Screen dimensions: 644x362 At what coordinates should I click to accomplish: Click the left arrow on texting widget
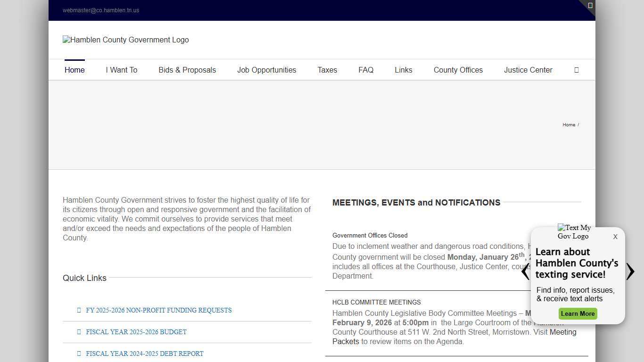click(x=525, y=271)
